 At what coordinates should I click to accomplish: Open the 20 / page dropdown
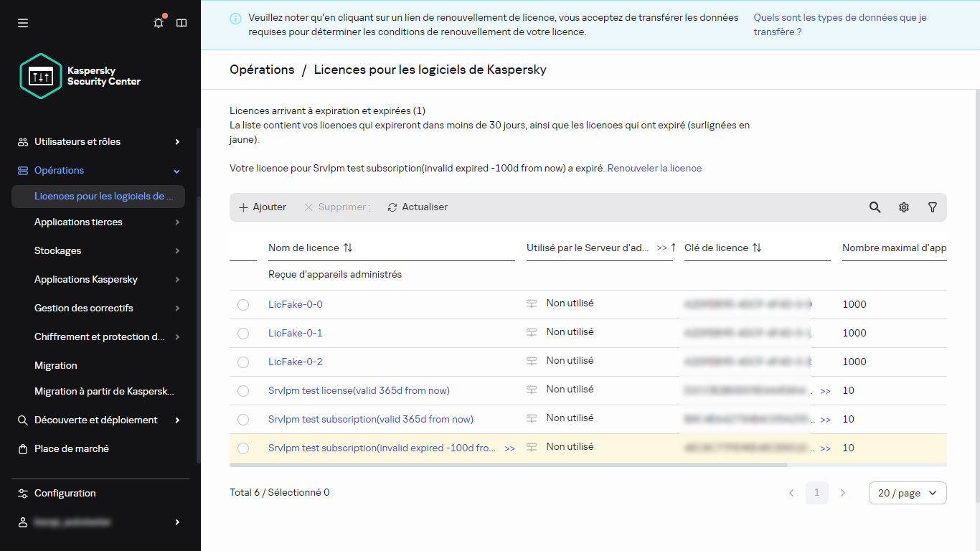pyautogui.click(x=907, y=493)
